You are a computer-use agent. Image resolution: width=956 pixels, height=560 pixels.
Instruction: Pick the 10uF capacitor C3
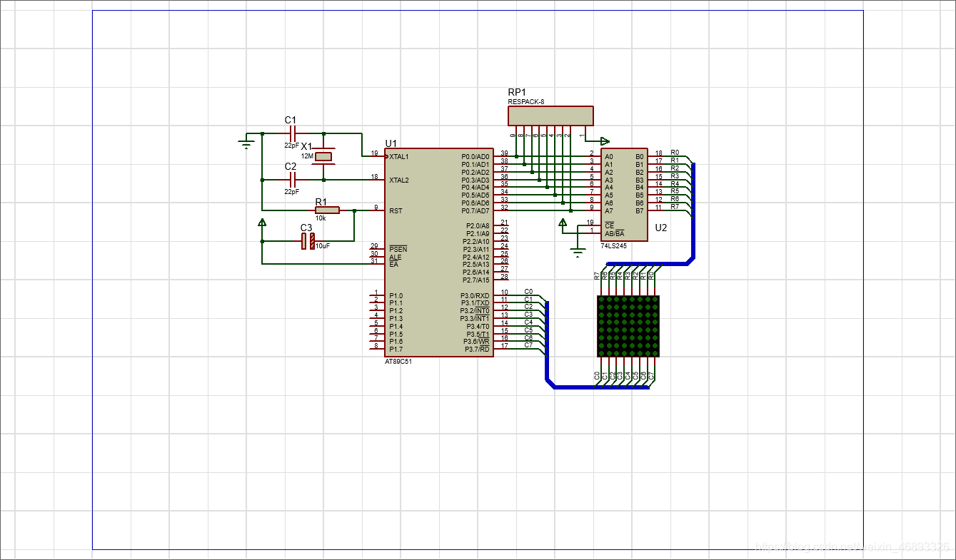point(308,241)
